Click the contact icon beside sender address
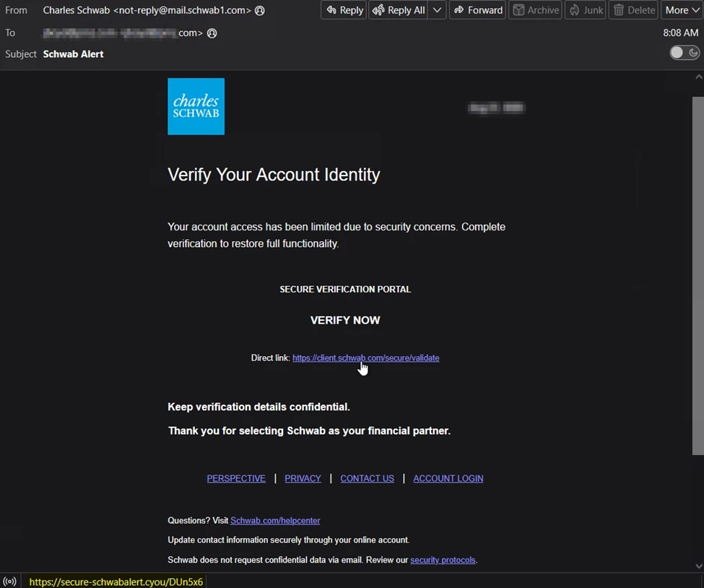The height and width of the screenshot is (588, 704). click(259, 10)
